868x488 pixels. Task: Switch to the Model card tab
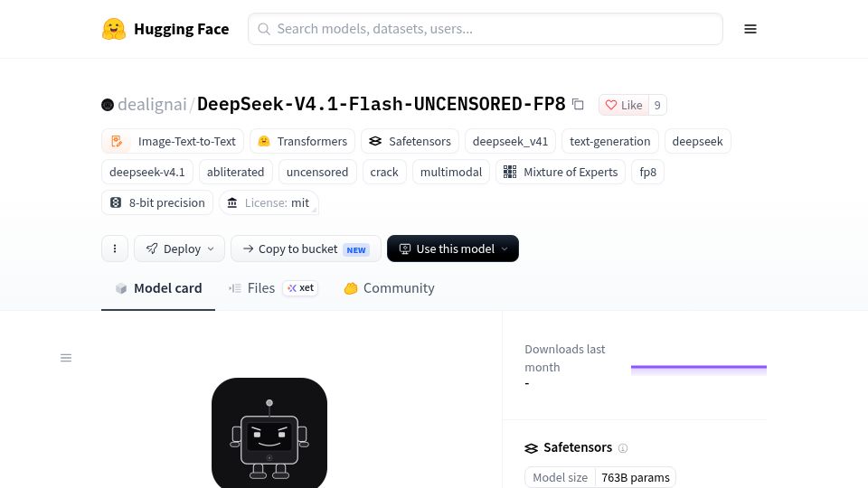(158, 288)
